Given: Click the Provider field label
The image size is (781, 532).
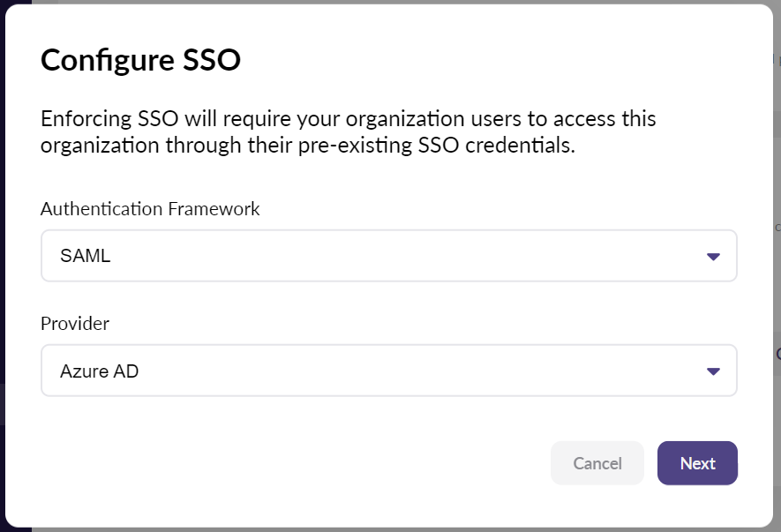Looking at the screenshot, I should (x=75, y=324).
